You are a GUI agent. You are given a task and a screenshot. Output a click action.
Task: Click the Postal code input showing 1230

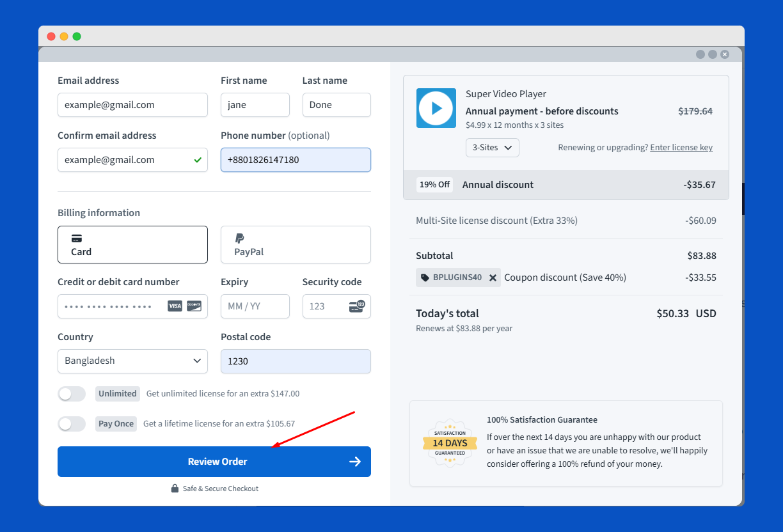pos(296,361)
